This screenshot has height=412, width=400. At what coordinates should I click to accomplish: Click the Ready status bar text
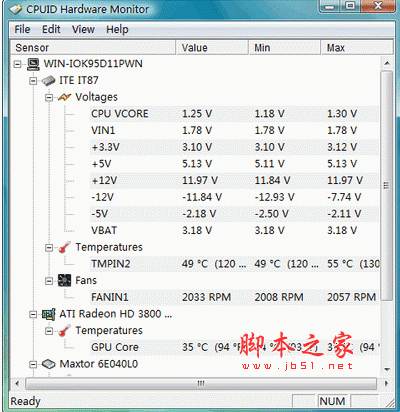25,401
